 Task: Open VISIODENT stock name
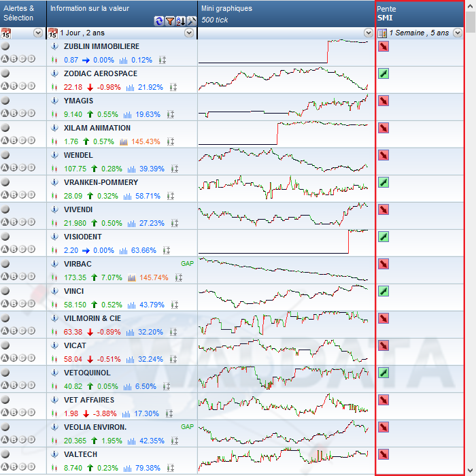point(82,237)
